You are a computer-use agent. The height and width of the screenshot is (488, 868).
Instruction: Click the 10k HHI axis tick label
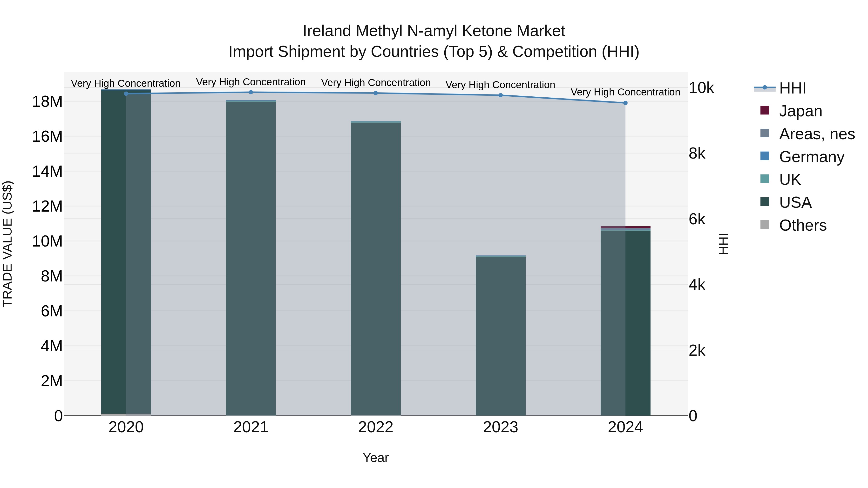coord(701,88)
